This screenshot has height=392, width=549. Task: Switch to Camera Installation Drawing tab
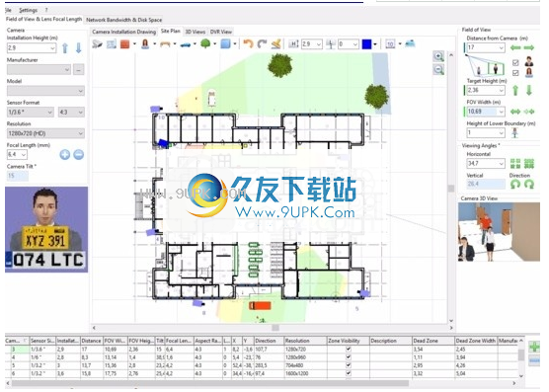click(124, 32)
